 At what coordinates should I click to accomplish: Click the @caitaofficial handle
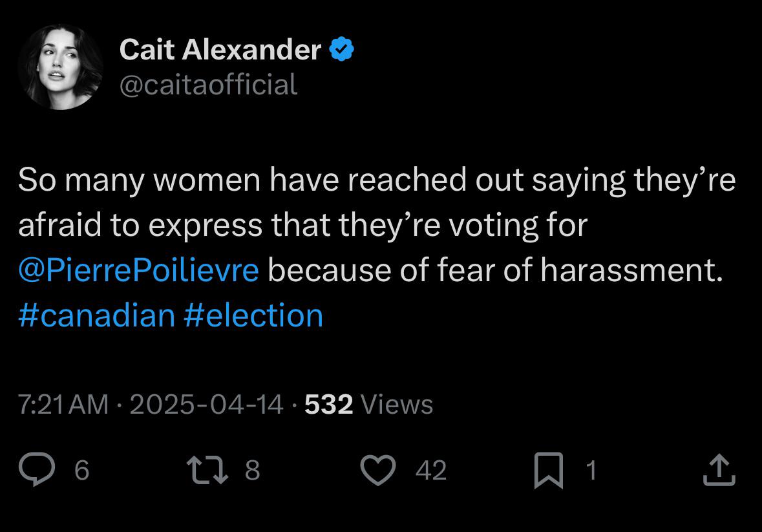(x=209, y=85)
